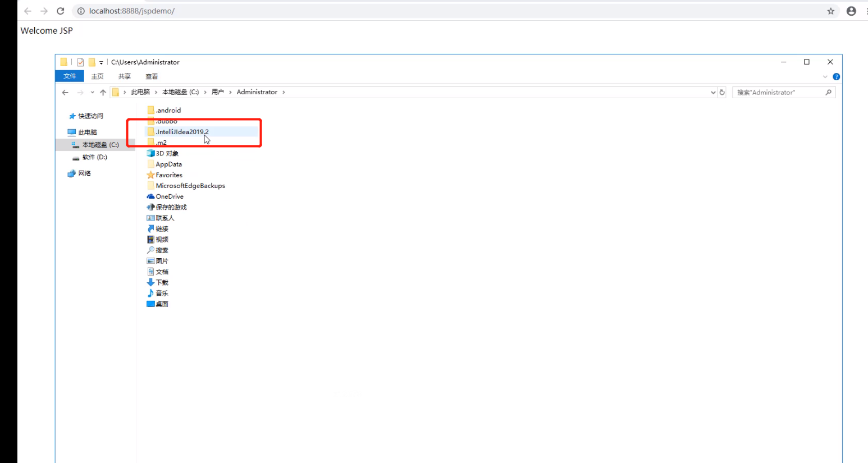Click Administrator in the breadcrumb path
The height and width of the screenshot is (463, 868).
click(257, 92)
